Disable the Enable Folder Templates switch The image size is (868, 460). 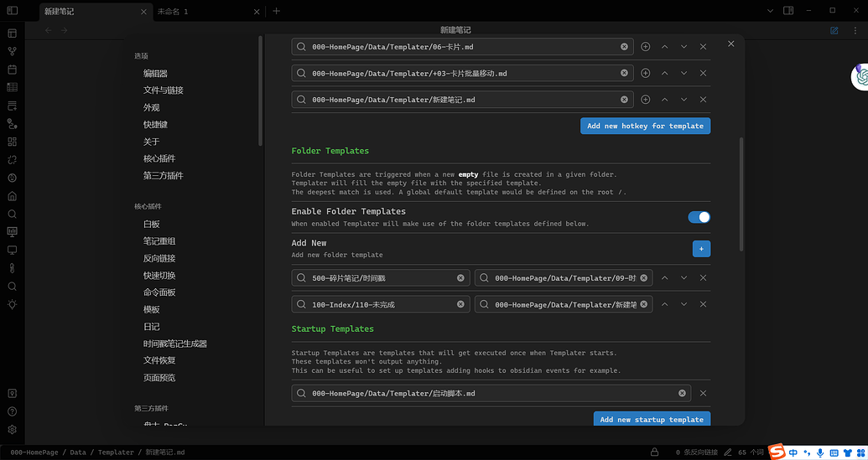[699, 217]
